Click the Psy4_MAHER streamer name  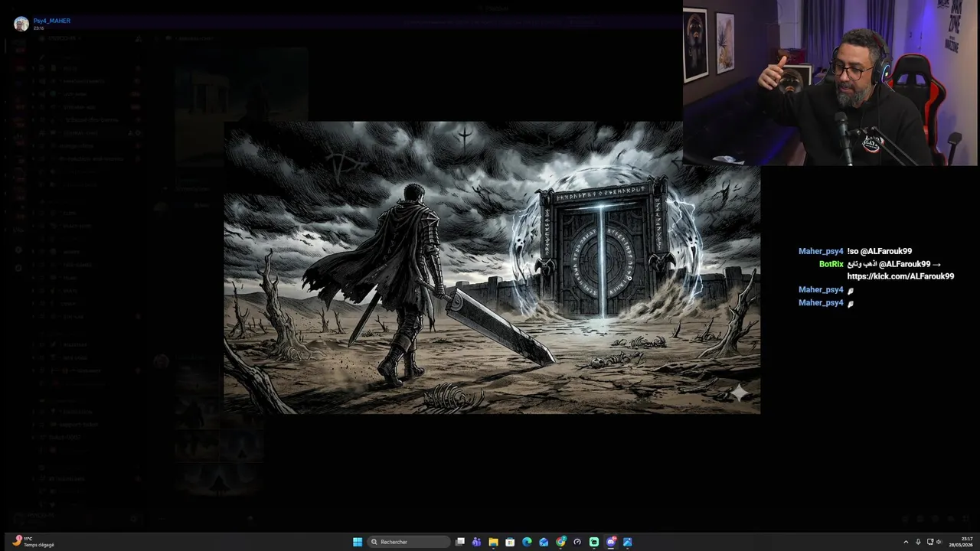coord(52,21)
